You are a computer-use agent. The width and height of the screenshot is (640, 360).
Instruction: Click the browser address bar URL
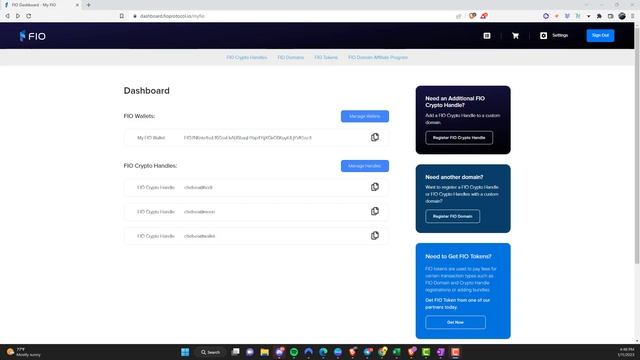pos(172,16)
